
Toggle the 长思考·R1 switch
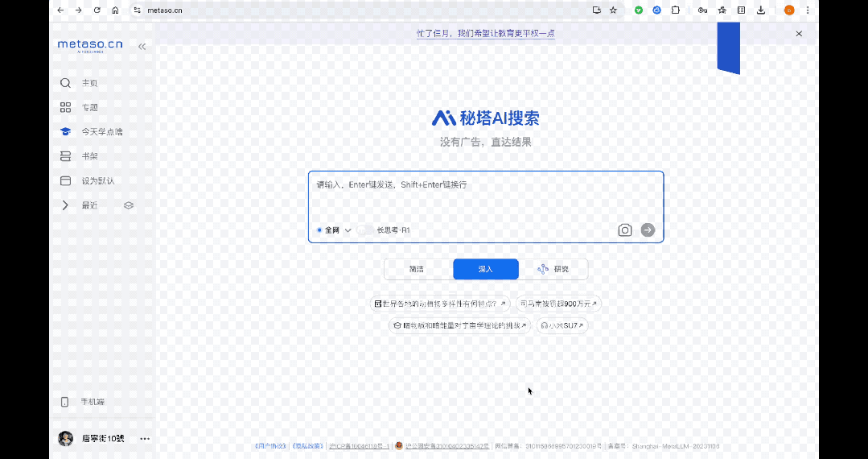365,230
